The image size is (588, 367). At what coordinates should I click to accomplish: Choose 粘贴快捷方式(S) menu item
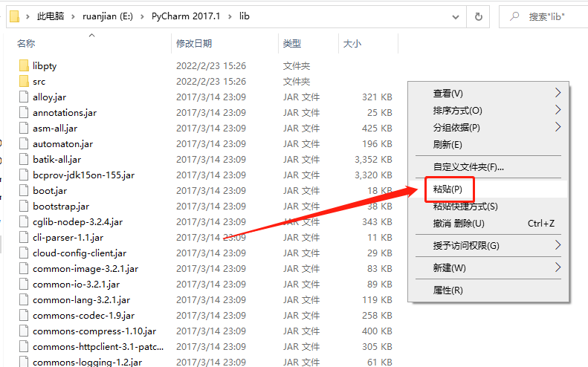[x=488, y=207]
